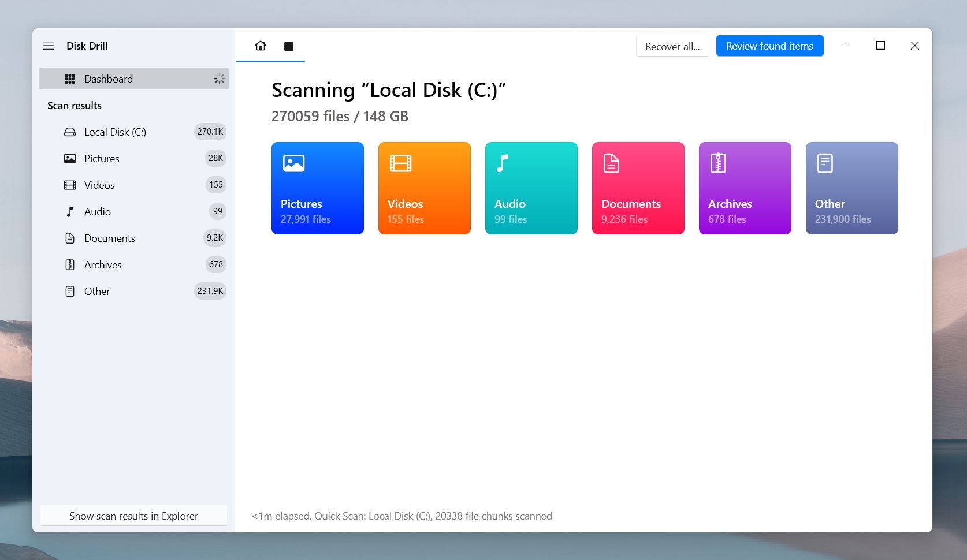The height and width of the screenshot is (560, 967).
Task: Close the Disk Drill window
Action: pyautogui.click(x=914, y=46)
